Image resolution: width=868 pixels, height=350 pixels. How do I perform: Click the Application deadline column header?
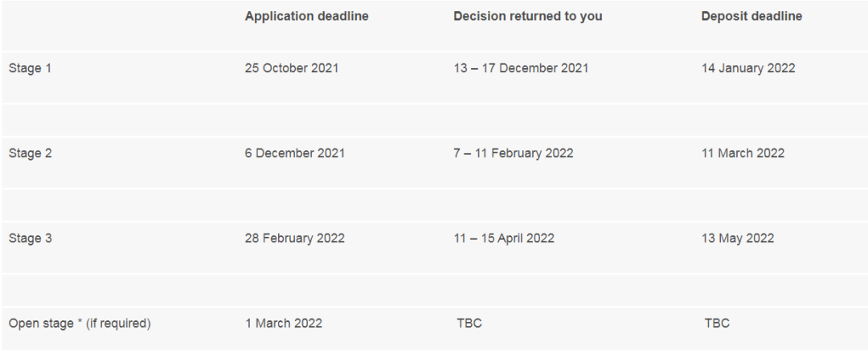pos(307,17)
